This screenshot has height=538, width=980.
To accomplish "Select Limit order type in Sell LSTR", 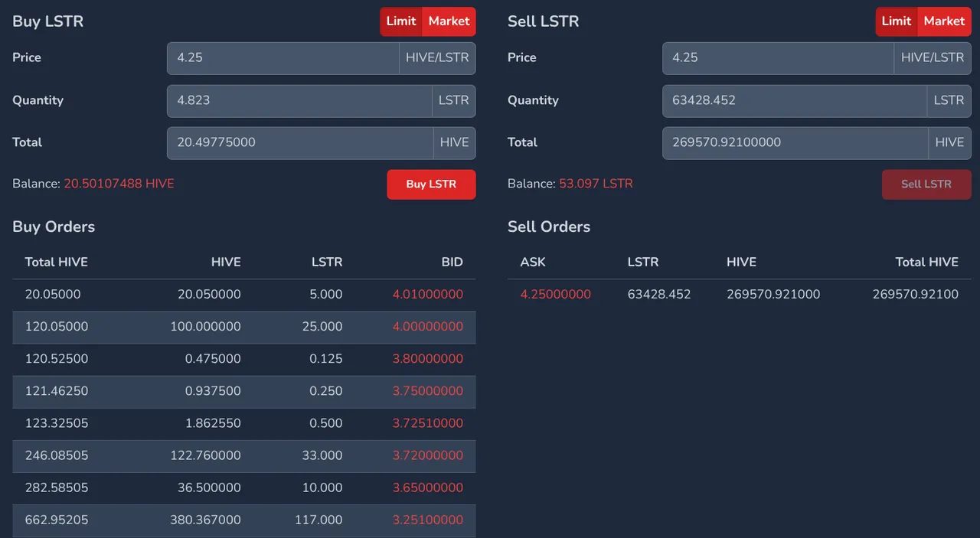I will point(897,21).
